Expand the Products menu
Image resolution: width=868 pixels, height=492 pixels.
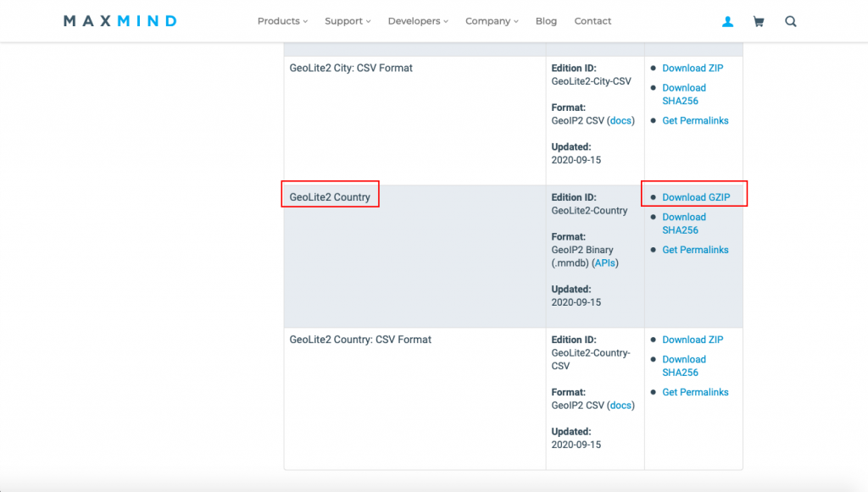(x=282, y=21)
